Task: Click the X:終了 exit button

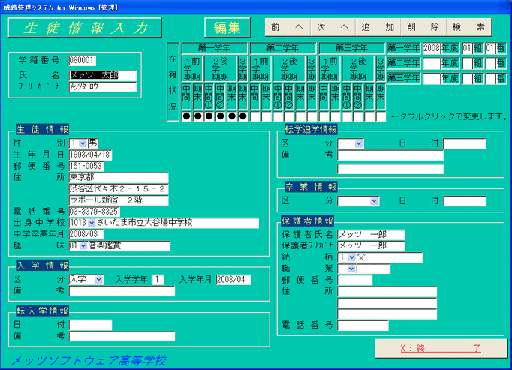Action: [x=441, y=349]
